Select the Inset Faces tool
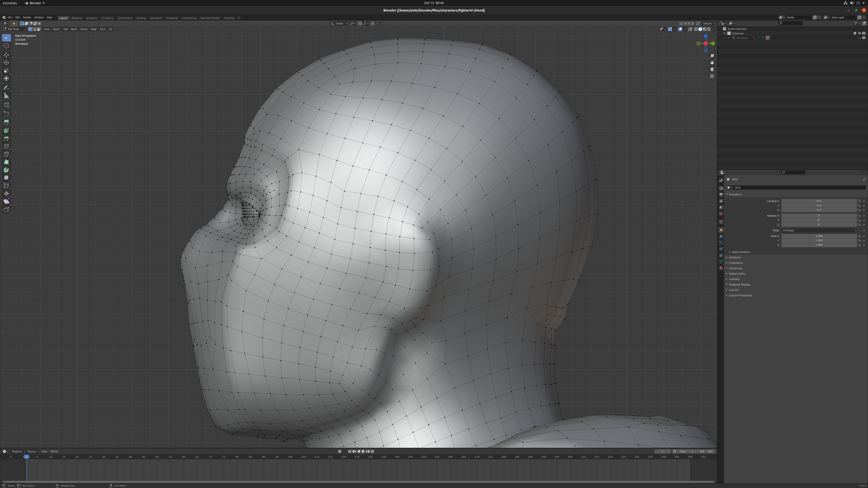 (6, 131)
